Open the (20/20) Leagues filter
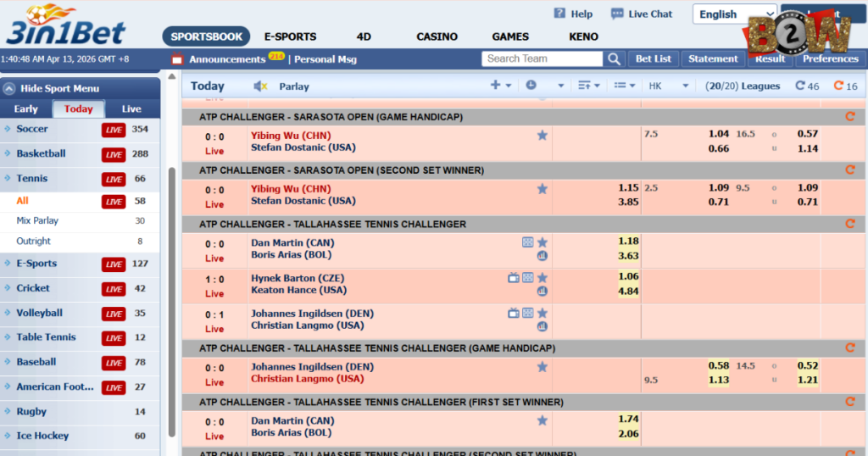868x456 pixels. pos(743,86)
